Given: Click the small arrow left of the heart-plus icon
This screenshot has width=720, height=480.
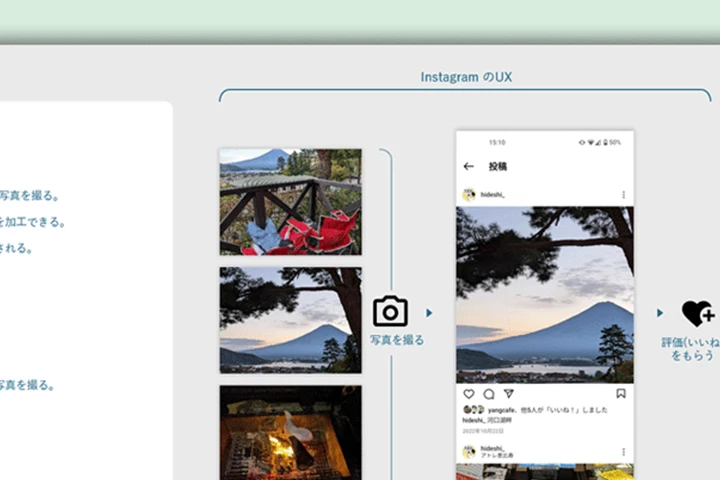Looking at the screenshot, I should pos(660,313).
